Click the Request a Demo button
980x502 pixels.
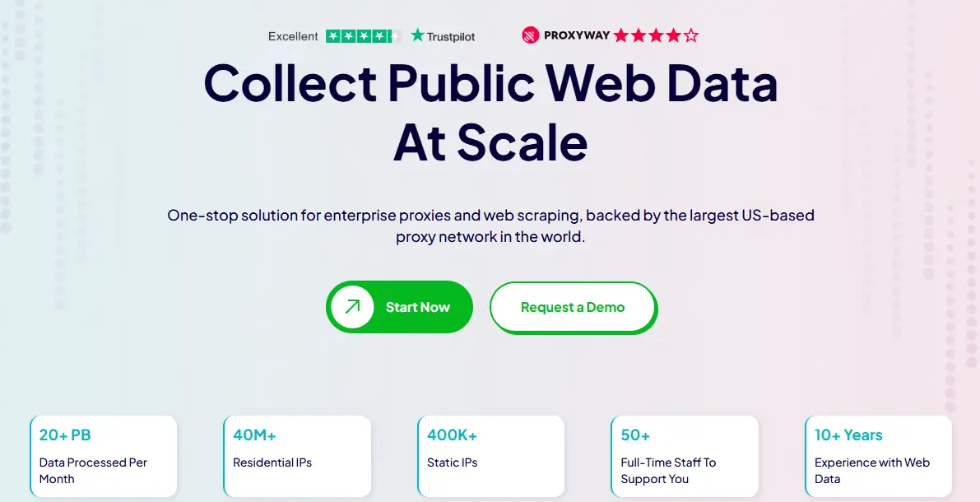point(573,308)
